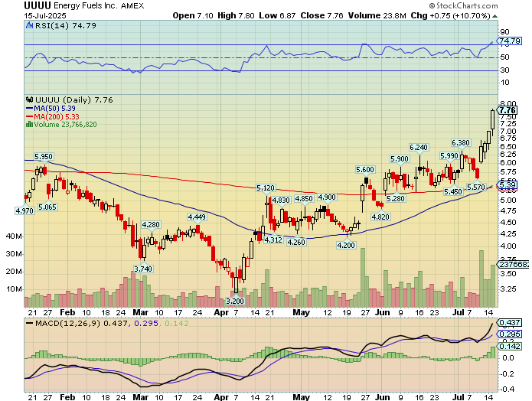This screenshot has width=532, height=401.
Task: Click the UUUU ticker symbol title
Action: tap(38, 5)
